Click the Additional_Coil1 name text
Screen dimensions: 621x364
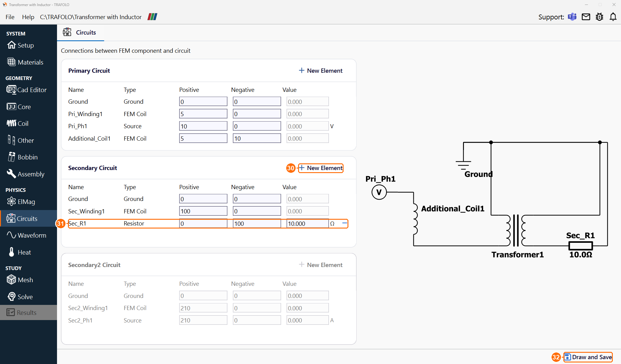click(89, 139)
